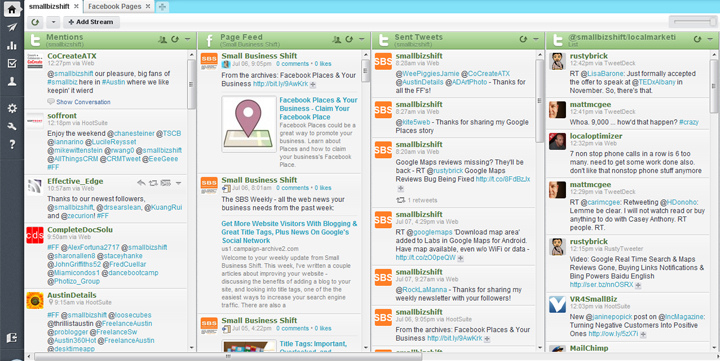The image size is (720, 361).
Task: Reply to the Effective_Edge tweet
Action: point(141,183)
